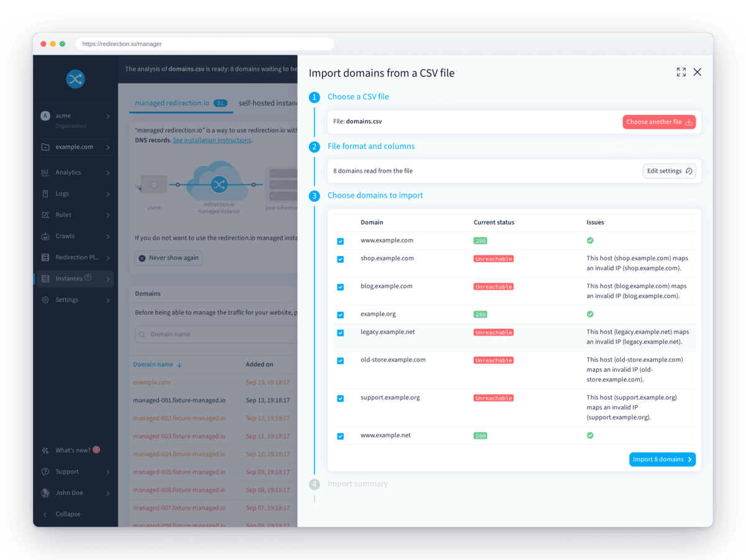Click the browser address bar
Image resolution: width=746 pixels, height=560 pixels.
pos(205,44)
